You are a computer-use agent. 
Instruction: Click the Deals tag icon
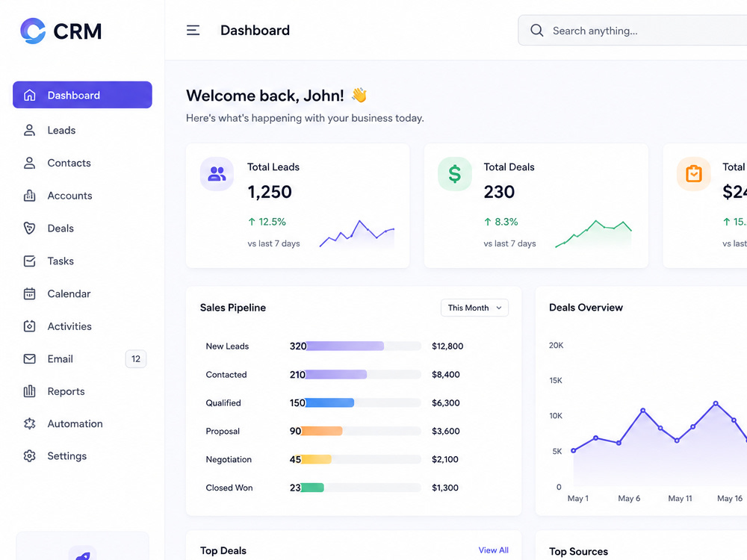click(30, 228)
